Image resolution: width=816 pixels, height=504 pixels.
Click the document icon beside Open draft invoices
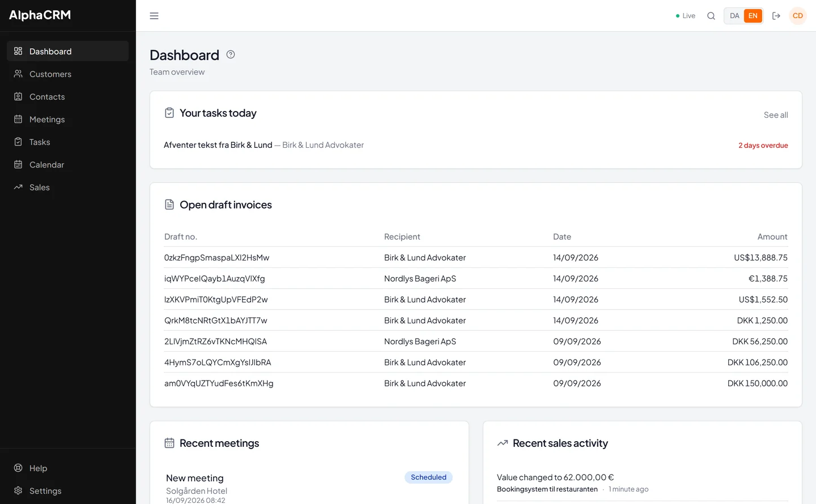[x=169, y=204]
